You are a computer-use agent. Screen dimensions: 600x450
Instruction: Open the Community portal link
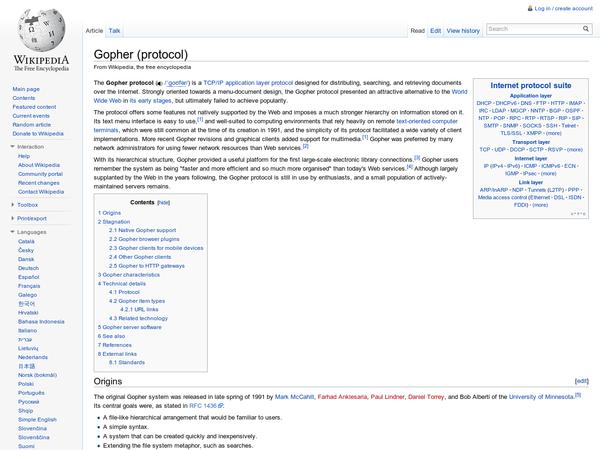[40, 174]
